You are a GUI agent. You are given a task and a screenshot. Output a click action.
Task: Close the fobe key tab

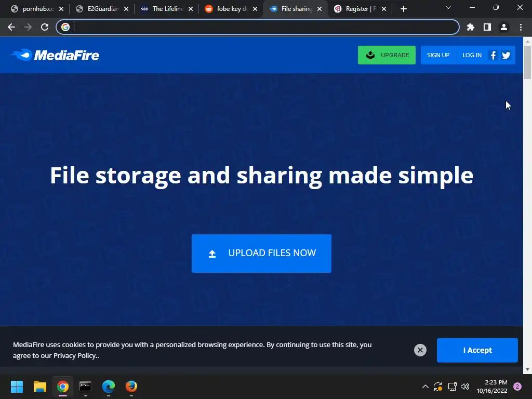[255, 9]
